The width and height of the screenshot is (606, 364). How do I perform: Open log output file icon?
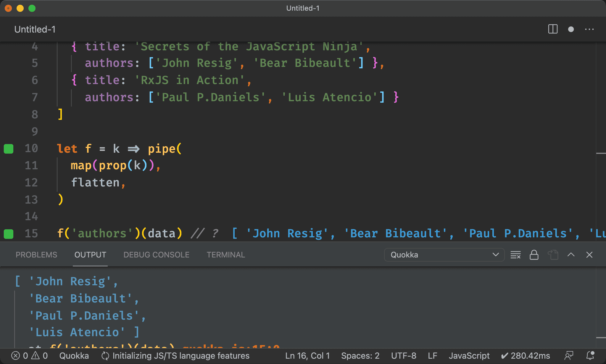(553, 255)
